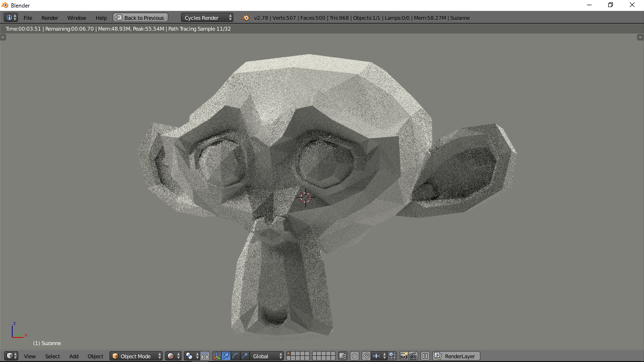Toggle manipulate center points option
644x362 pixels.
[x=205, y=356]
